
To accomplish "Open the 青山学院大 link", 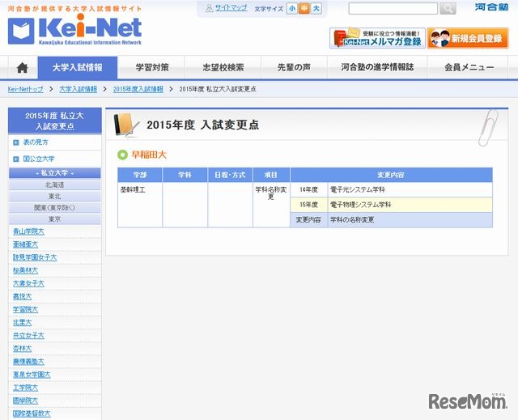I will (29, 231).
